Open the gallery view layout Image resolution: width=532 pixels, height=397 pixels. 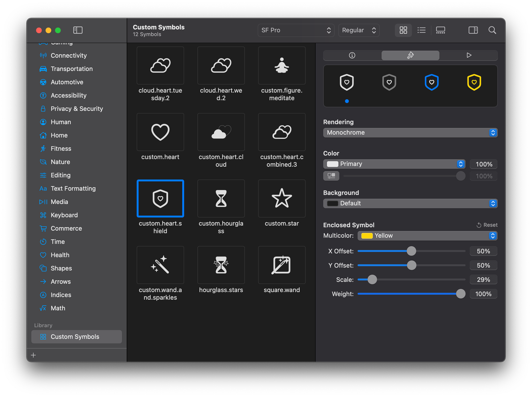(x=441, y=30)
